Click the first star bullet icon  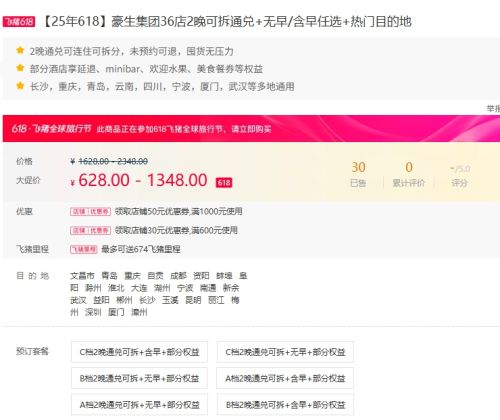tap(20, 51)
